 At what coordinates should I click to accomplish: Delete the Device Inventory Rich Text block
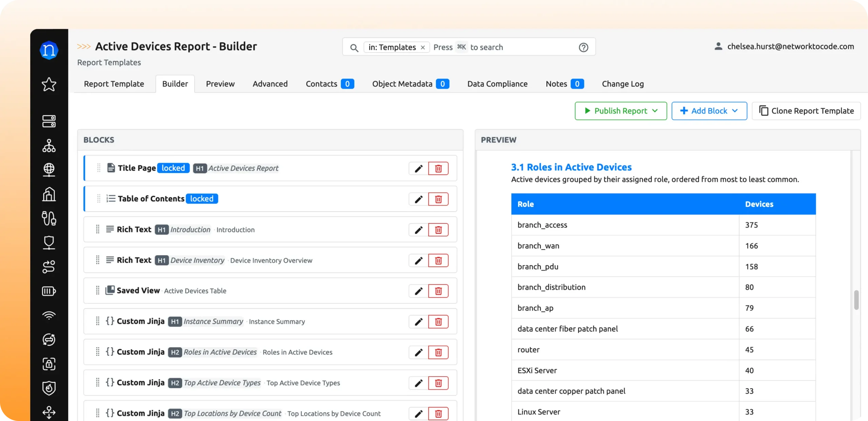pos(438,261)
